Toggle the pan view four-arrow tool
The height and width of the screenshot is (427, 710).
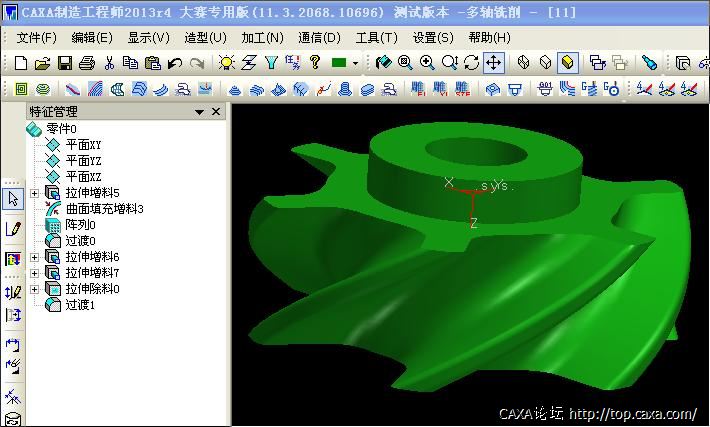click(493, 62)
